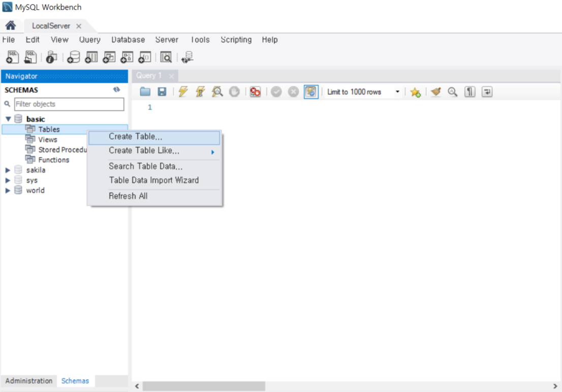Screen dimensions: 562x392
Task: Collapse the basic schema
Action: tap(8, 119)
